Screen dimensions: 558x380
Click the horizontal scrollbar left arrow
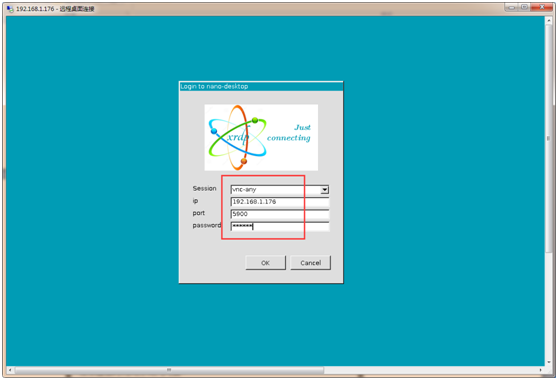[10, 370]
